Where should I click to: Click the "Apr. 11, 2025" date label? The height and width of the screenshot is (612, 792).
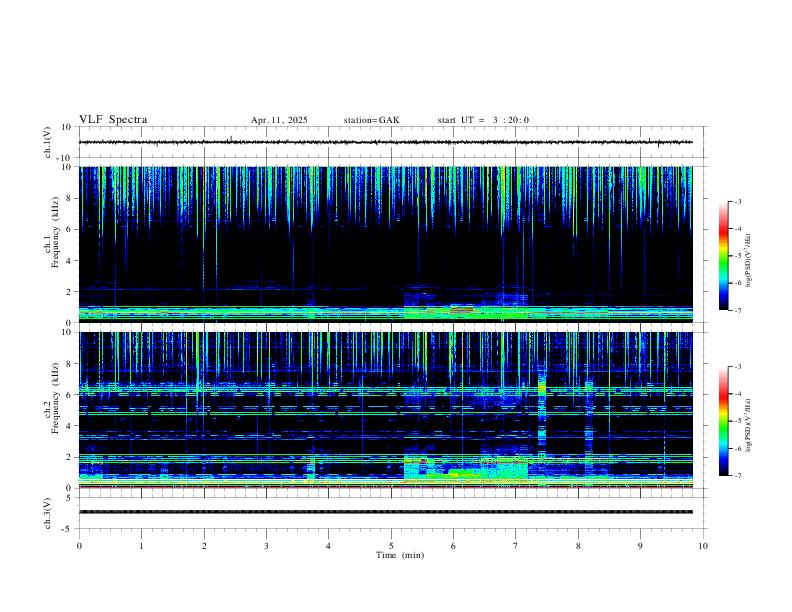pyautogui.click(x=279, y=120)
